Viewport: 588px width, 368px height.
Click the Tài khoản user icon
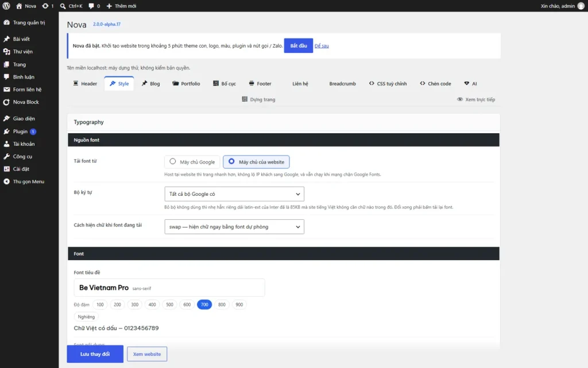[x=7, y=144]
